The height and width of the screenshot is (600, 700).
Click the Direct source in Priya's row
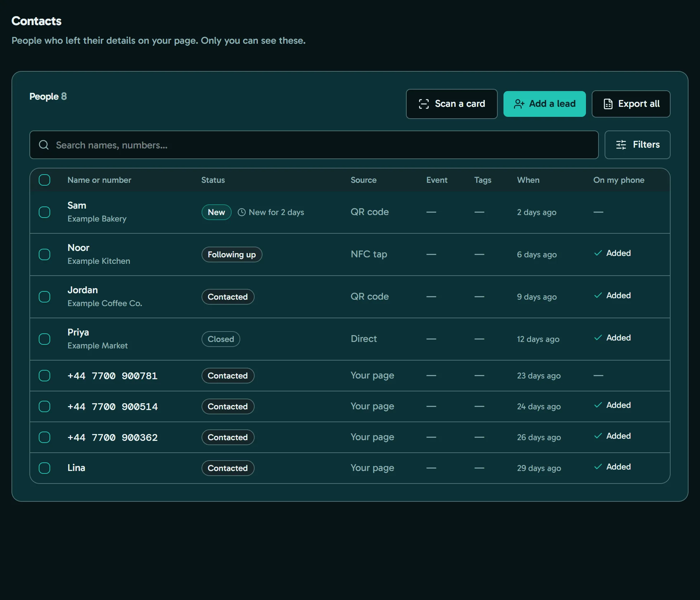tap(364, 339)
